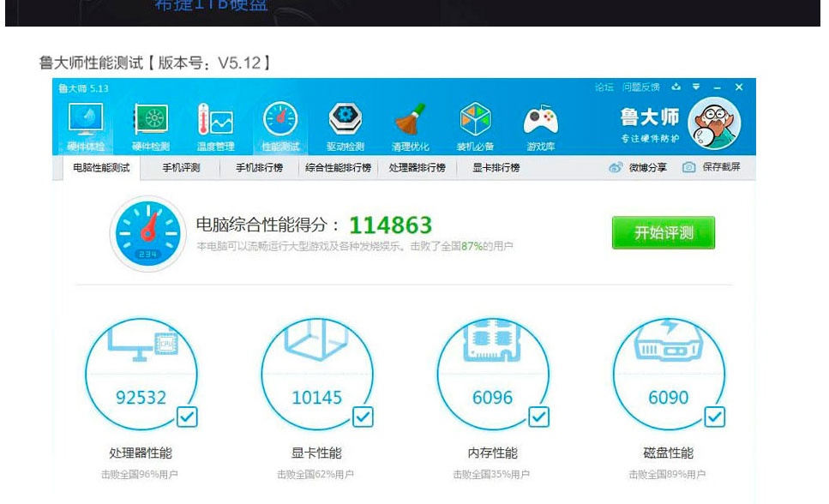Viewport: 829px width, 504px height.
Task: Close the 鲁大师 window
Action: coord(739,87)
